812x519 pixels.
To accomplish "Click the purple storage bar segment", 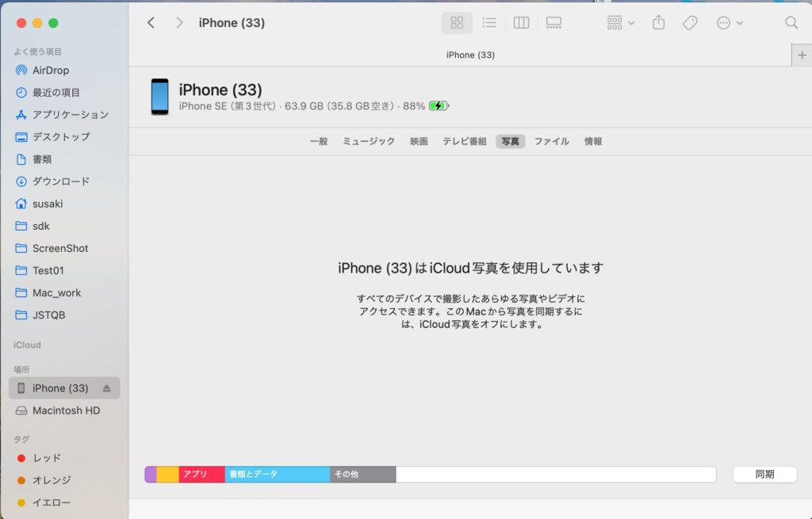I will point(151,474).
